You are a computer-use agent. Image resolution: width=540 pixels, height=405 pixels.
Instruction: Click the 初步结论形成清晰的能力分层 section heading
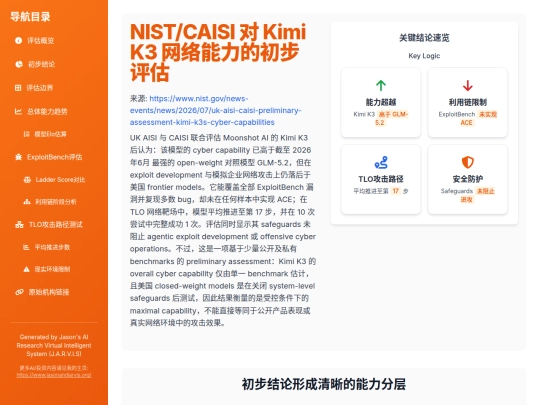tap(324, 384)
